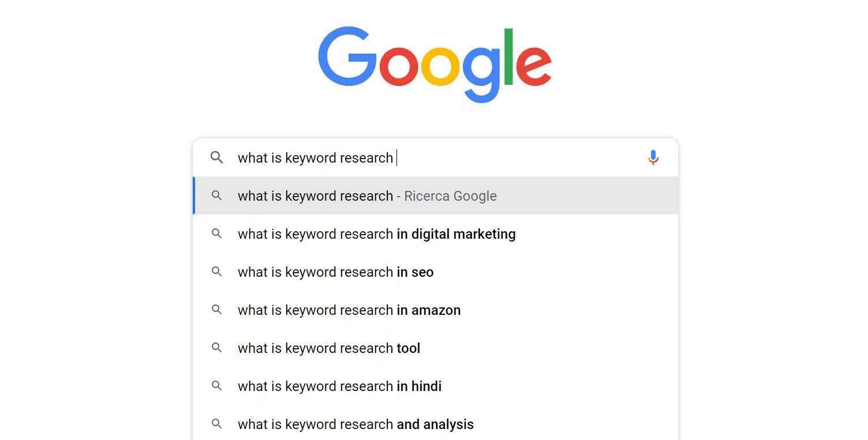Image resolution: width=868 pixels, height=440 pixels.
Task: Focus the empty area of the search field
Action: (x=519, y=158)
